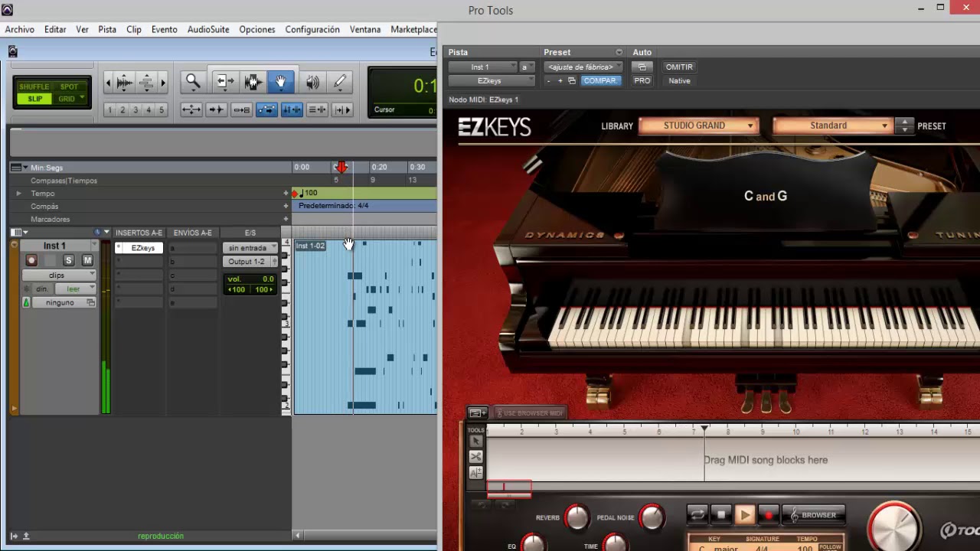Image resolution: width=980 pixels, height=551 pixels.
Task: Add tempo change with plus icon
Action: click(x=286, y=194)
